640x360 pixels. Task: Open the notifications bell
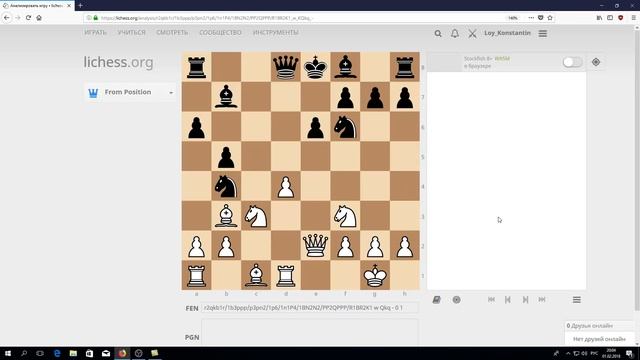click(455, 33)
